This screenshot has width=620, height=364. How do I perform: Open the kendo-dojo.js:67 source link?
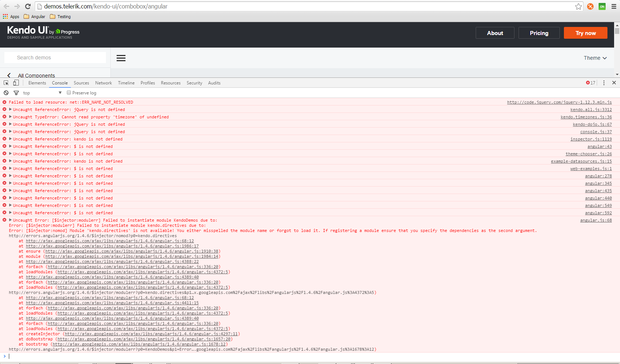point(592,124)
